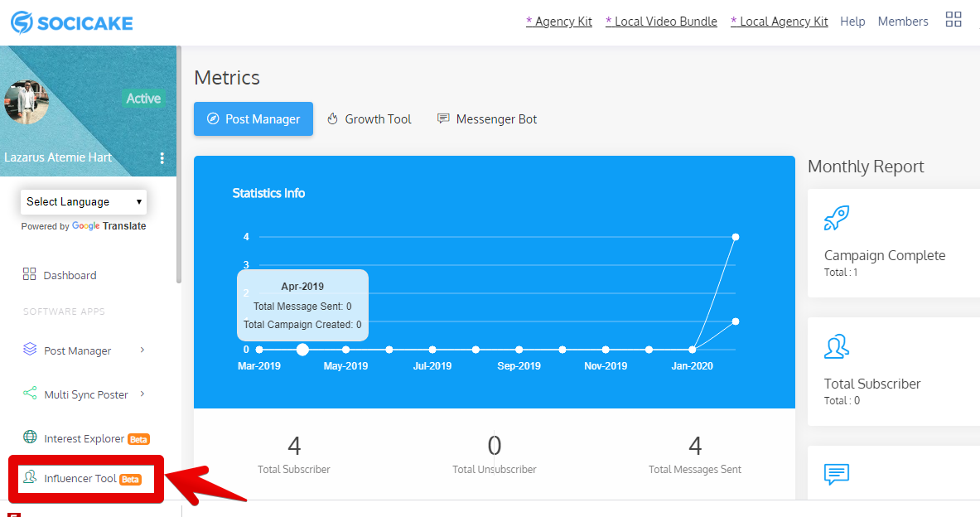Click the Statistics Info chart heading
Image resolution: width=980 pixels, height=517 pixels.
(268, 193)
